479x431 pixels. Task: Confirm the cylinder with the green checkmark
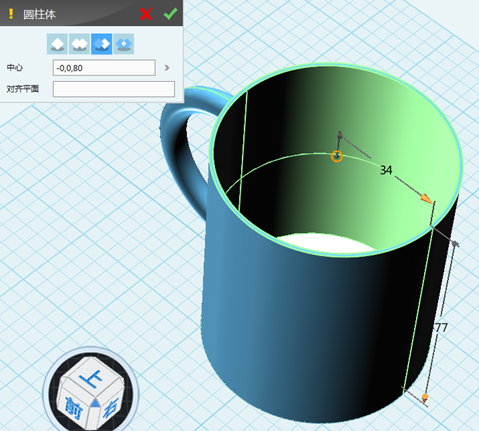(170, 14)
